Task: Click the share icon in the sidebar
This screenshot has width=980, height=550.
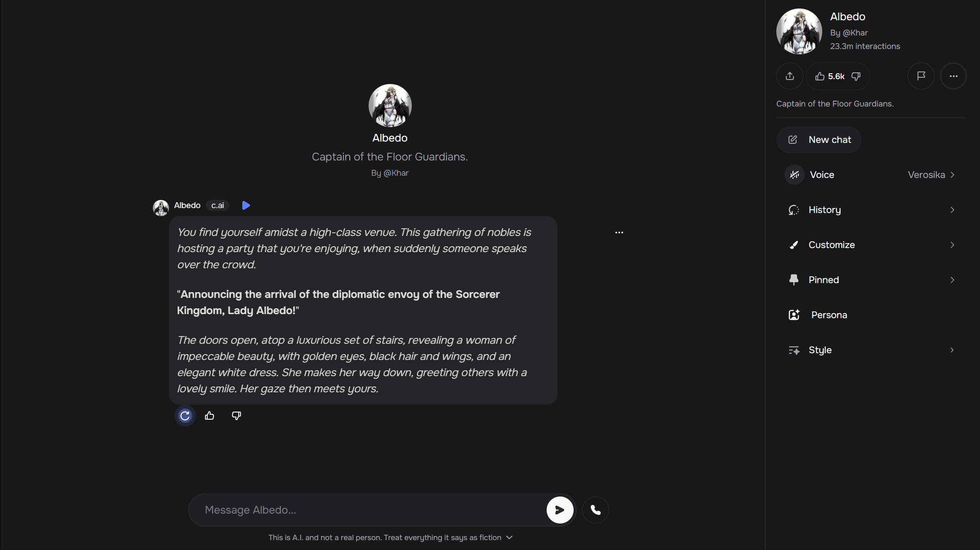Action: coord(789,76)
